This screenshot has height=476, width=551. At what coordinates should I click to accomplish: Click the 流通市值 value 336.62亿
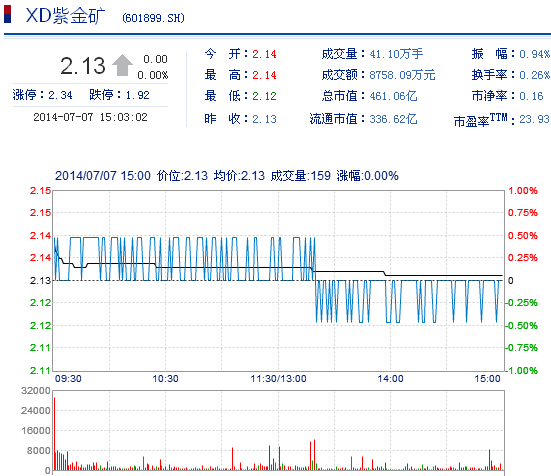[393, 119]
